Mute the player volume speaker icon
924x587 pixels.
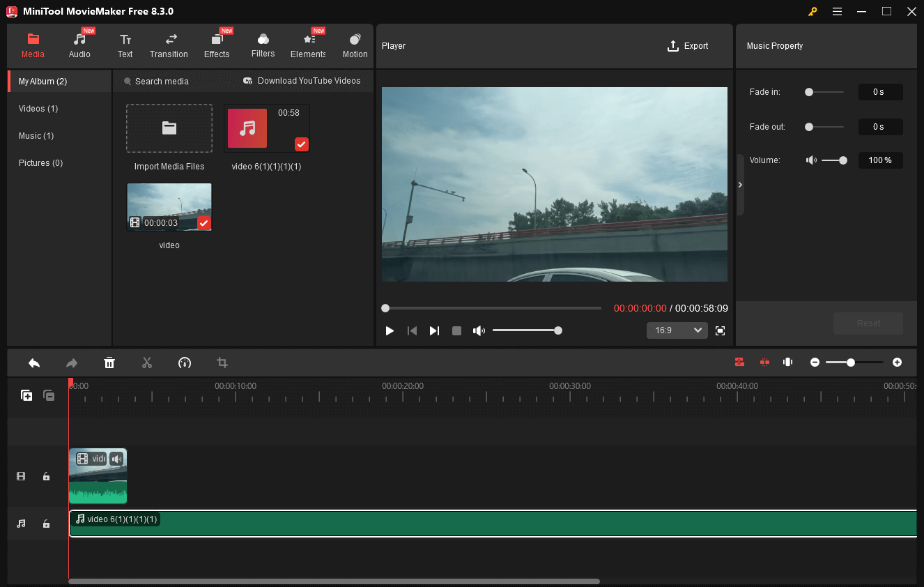point(479,330)
